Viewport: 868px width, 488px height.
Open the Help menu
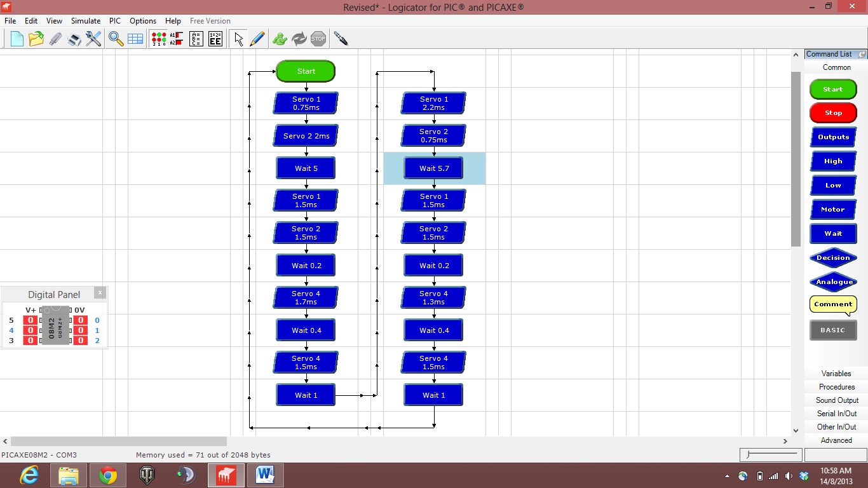pyautogui.click(x=173, y=21)
